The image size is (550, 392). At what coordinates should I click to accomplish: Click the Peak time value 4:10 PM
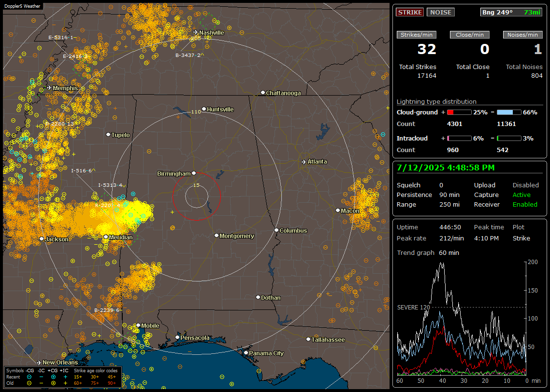click(x=486, y=238)
